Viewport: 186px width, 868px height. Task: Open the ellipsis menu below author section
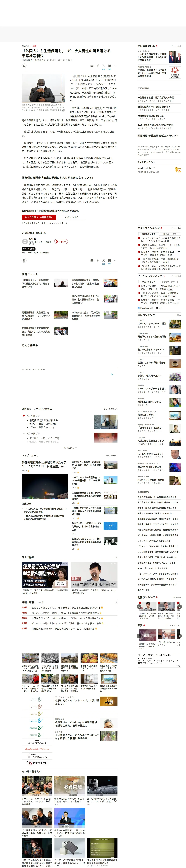click(115, 260)
